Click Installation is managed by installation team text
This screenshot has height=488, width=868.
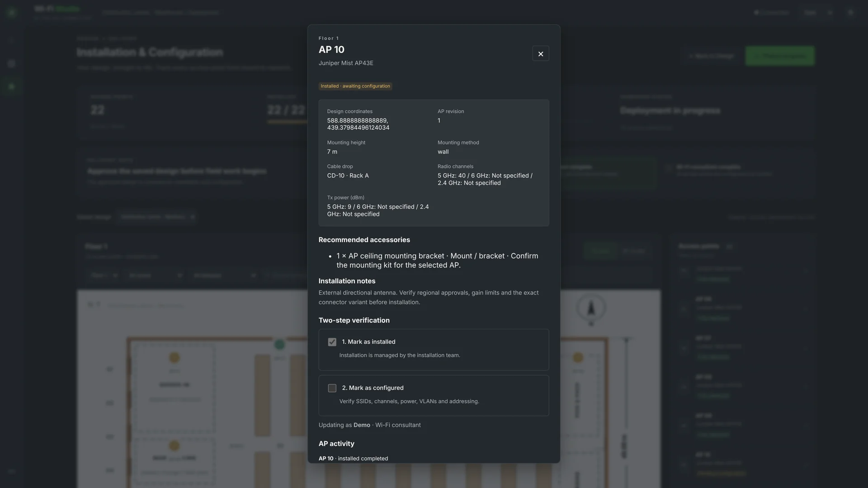tap(400, 355)
